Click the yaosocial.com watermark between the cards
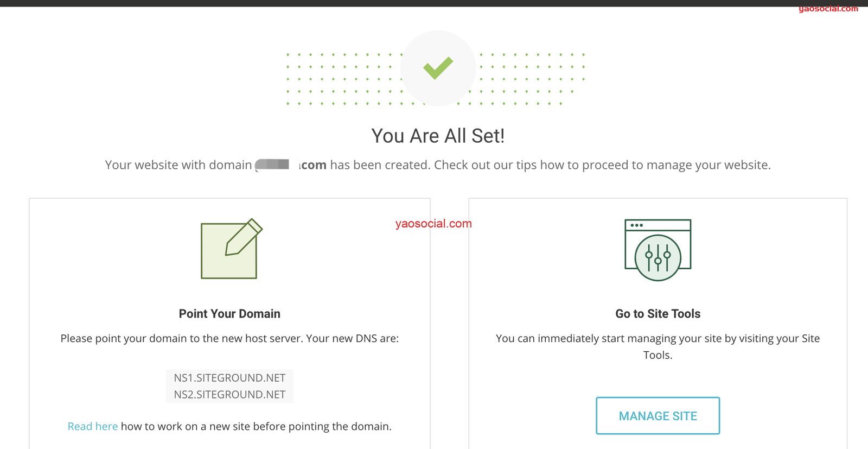This screenshot has height=449, width=868. [433, 224]
